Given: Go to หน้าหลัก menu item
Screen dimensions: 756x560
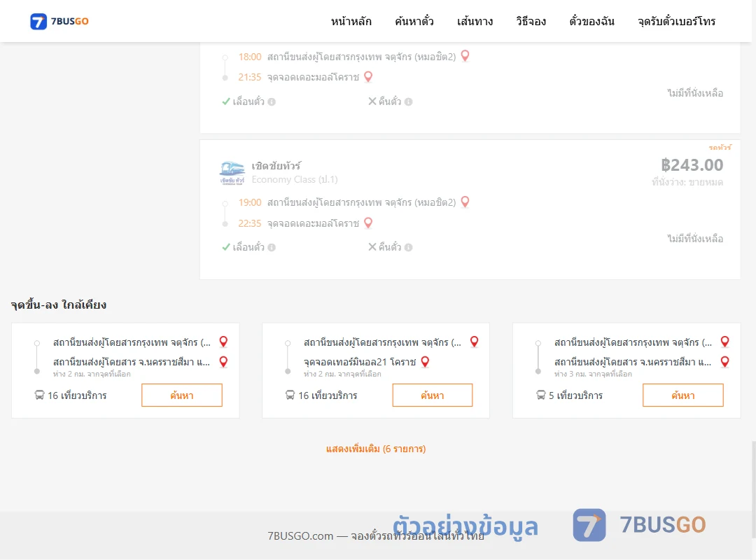Looking at the screenshot, I should pyautogui.click(x=351, y=21).
